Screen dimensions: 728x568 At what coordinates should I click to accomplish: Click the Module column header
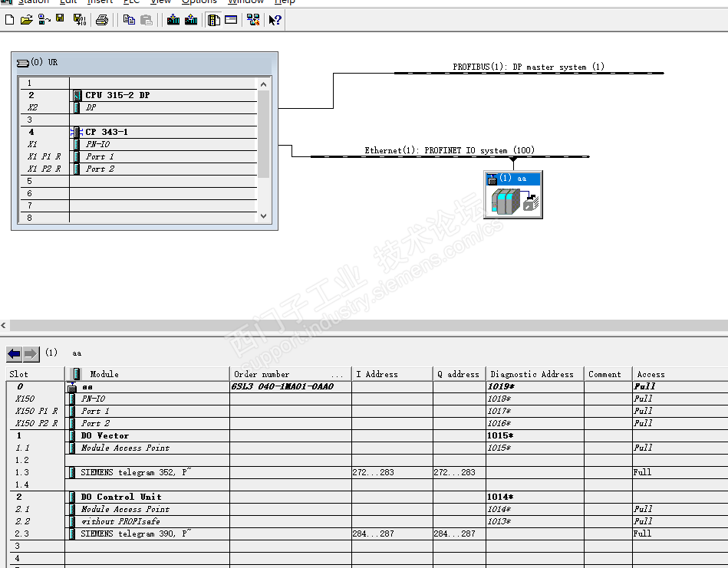click(147, 374)
